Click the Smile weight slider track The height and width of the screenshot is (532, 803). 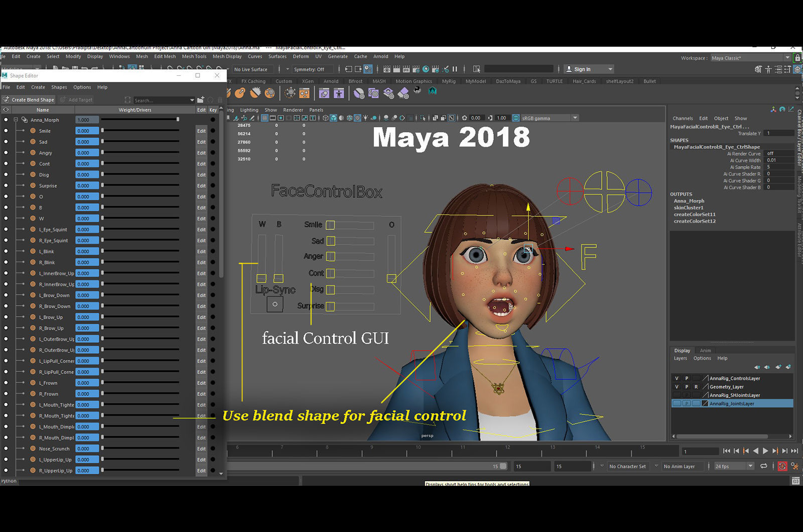point(140,131)
